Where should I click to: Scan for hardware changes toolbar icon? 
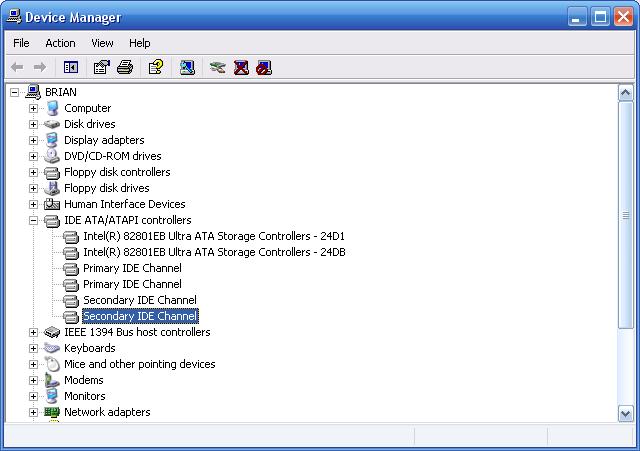click(187, 67)
